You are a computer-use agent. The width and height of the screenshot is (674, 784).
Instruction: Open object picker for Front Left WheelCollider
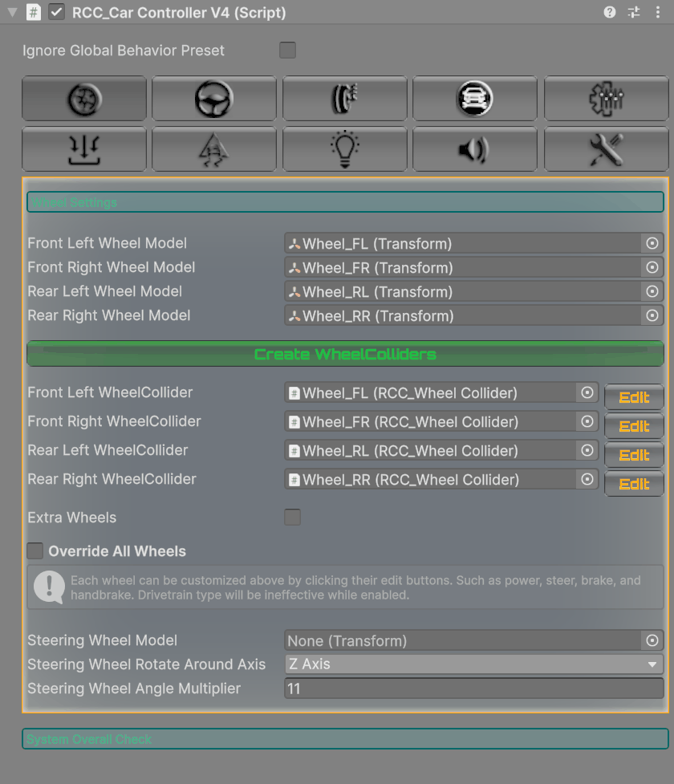[x=587, y=393]
